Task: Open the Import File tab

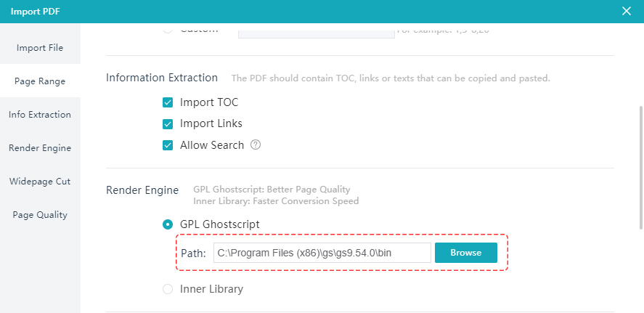Action: 40,48
